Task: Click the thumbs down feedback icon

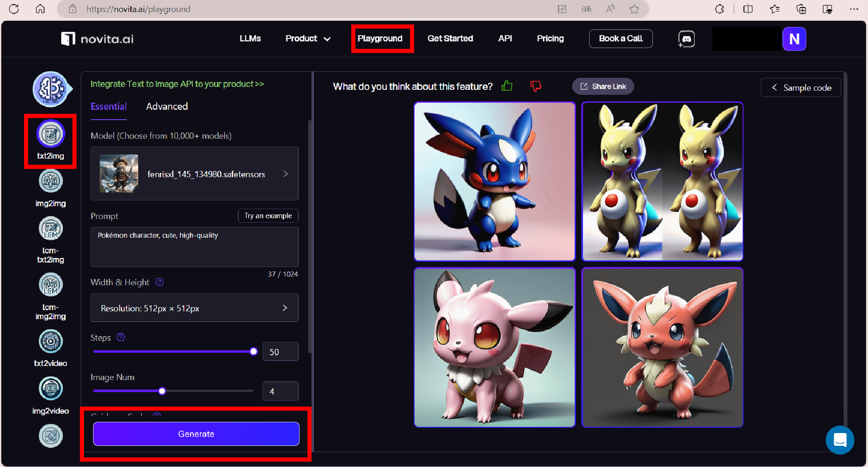Action: [x=535, y=86]
